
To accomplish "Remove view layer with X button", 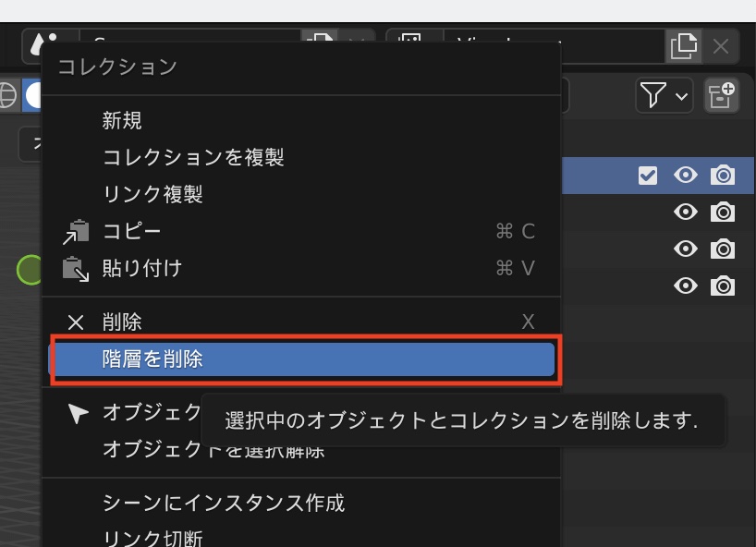I will pos(721,45).
